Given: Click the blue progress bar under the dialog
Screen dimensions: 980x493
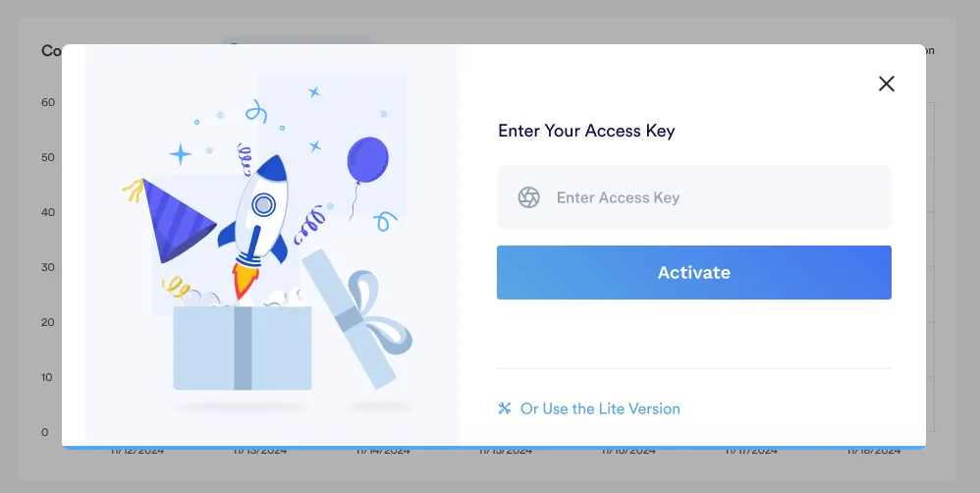Looking at the screenshot, I should 494,448.
